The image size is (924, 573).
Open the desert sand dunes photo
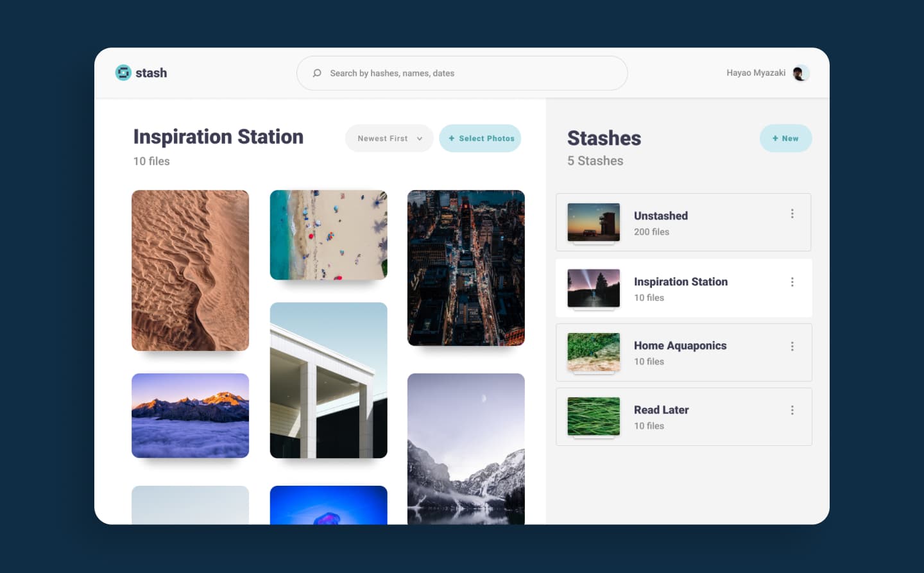tap(190, 270)
